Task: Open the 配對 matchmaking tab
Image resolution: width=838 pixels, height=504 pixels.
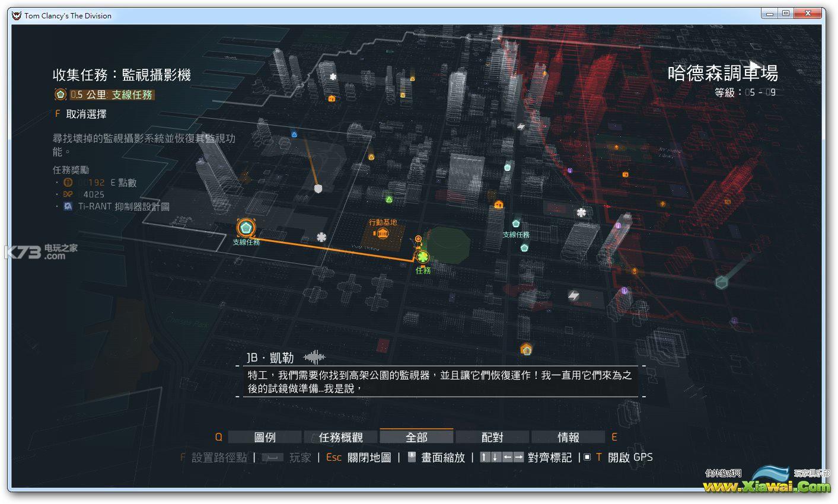Action: (492, 437)
